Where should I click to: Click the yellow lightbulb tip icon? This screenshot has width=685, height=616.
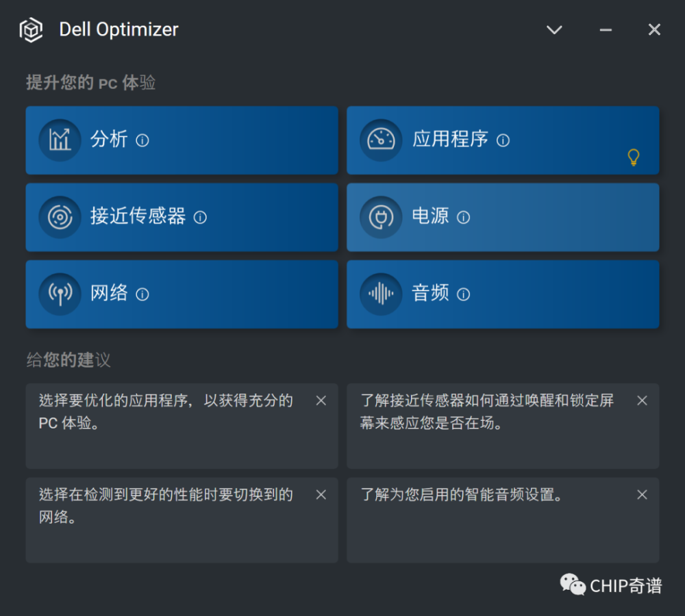coord(634,157)
